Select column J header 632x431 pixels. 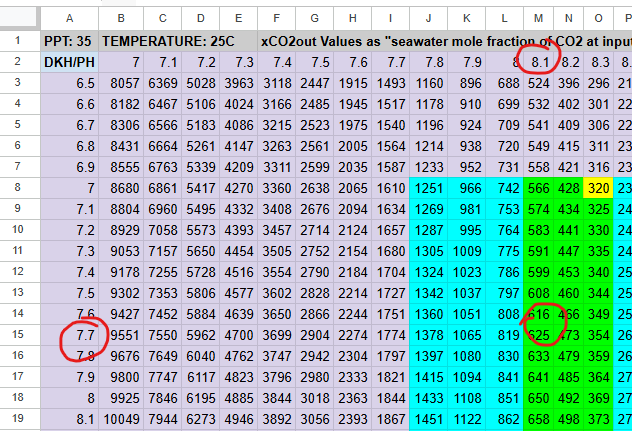429,17
